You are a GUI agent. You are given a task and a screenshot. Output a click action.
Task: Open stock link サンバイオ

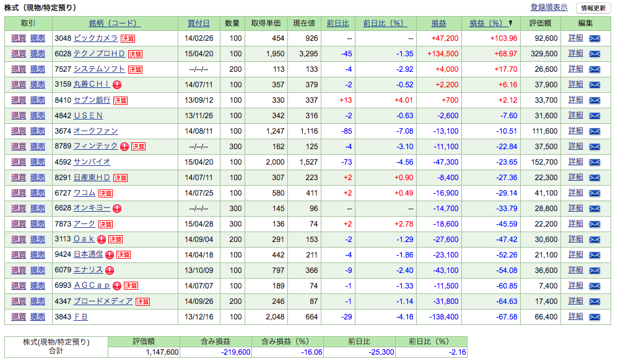[92, 162]
